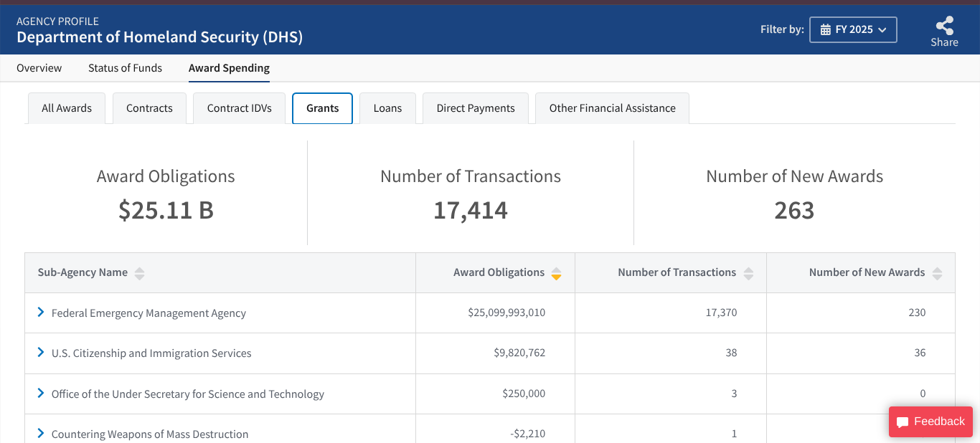Switch to Other Financial Assistance tab

(x=613, y=108)
